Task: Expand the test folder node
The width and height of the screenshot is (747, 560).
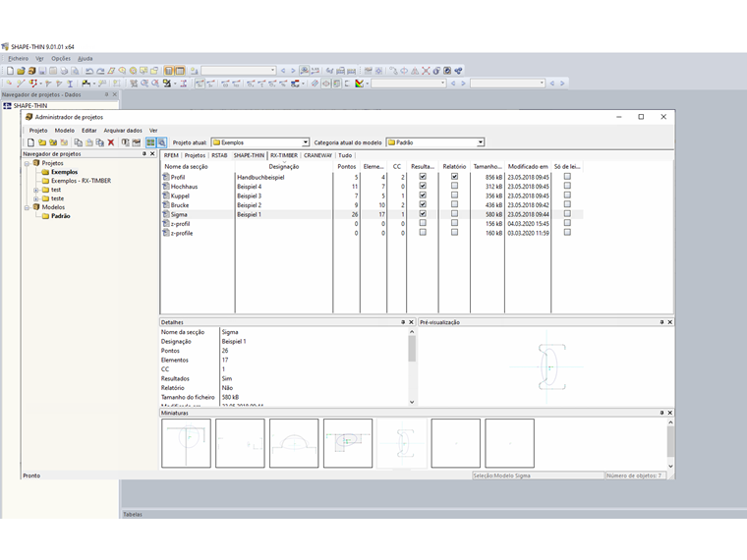Action: (35, 190)
